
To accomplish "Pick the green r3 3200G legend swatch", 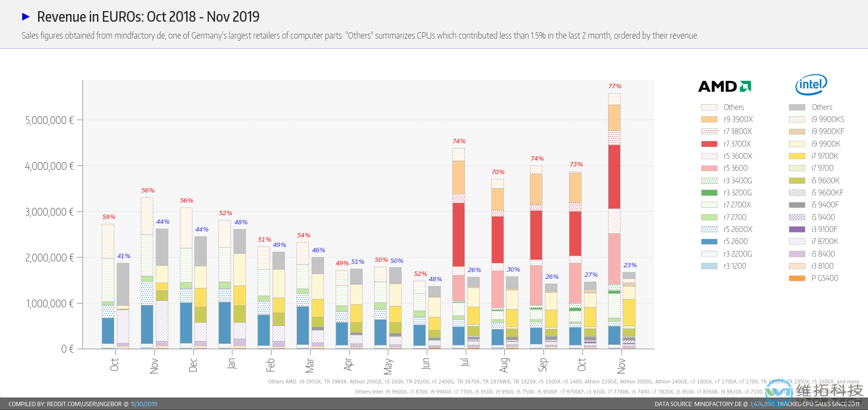I will coord(709,192).
